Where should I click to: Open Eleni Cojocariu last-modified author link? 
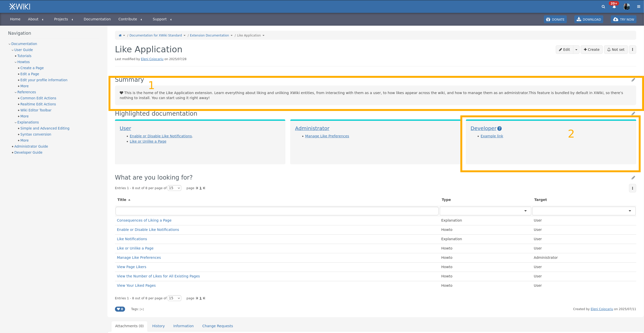pyautogui.click(x=152, y=59)
